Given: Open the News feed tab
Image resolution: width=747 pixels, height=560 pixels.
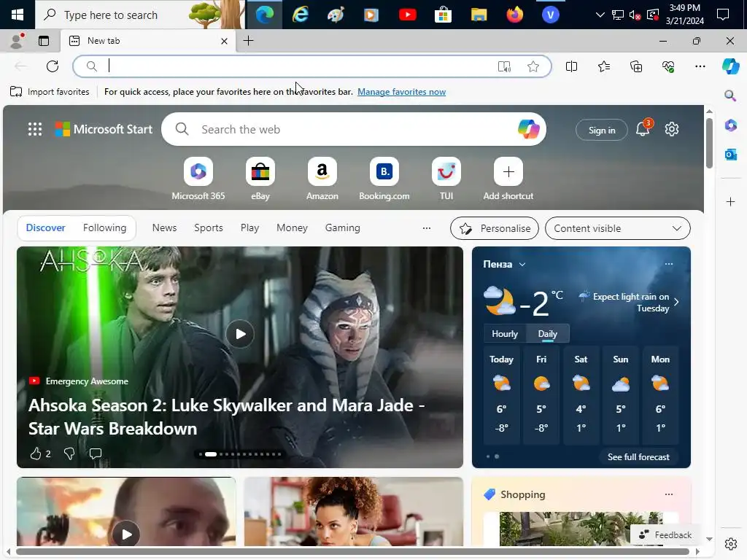Looking at the screenshot, I should [164, 227].
